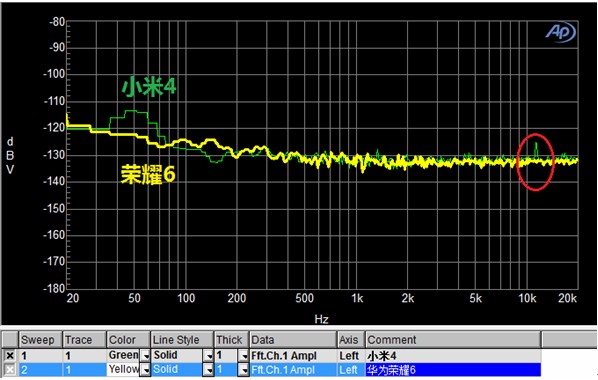This screenshot has height=380, width=598.
Task: Click Fft.Ch.1 Ampl in Yellow row
Action: tap(293, 369)
